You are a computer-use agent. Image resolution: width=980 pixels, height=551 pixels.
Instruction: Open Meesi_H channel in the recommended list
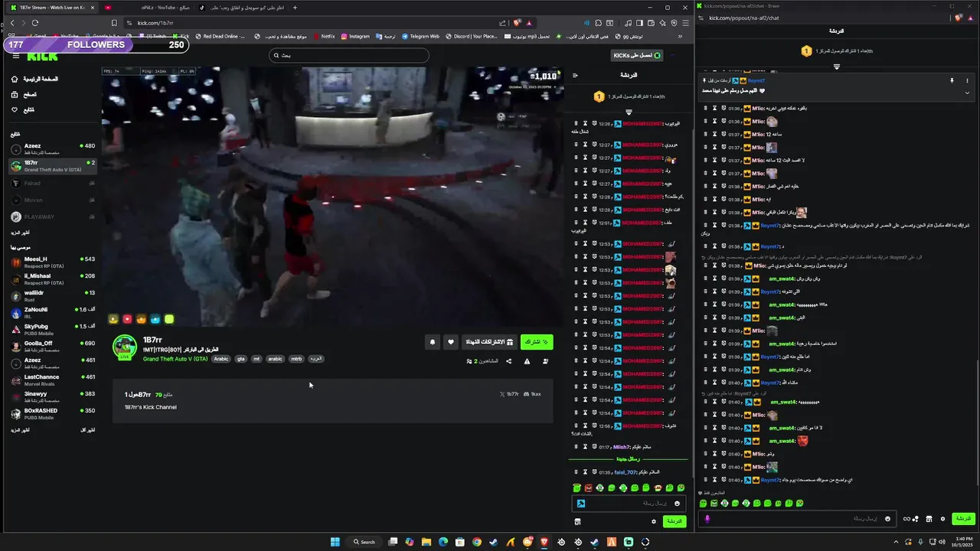pos(54,262)
